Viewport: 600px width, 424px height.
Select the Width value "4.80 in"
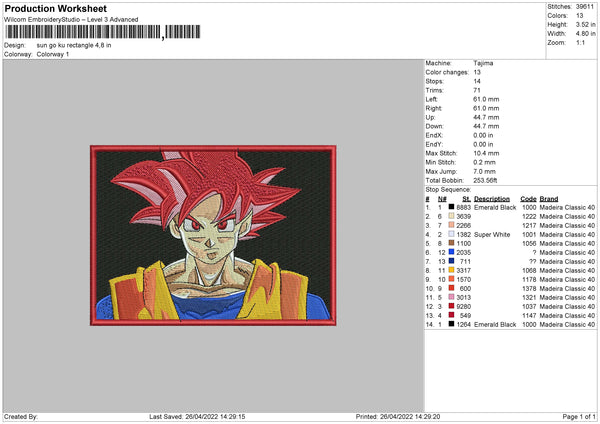point(585,34)
